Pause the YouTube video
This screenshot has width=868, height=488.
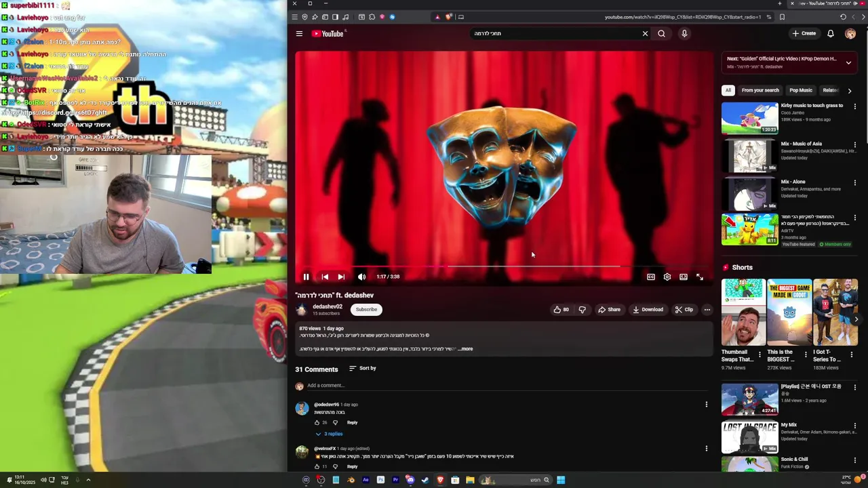coord(306,277)
